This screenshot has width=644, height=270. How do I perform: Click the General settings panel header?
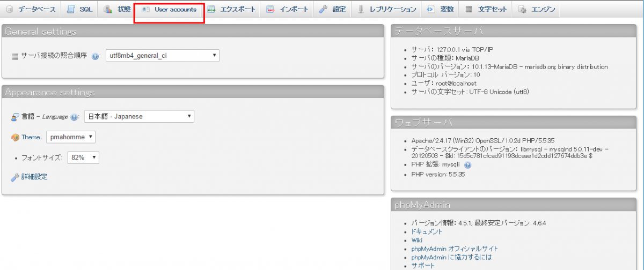click(x=193, y=32)
